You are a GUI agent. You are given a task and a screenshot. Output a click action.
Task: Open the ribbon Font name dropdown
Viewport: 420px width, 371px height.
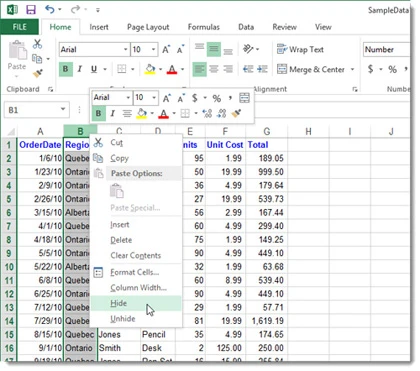click(125, 50)
